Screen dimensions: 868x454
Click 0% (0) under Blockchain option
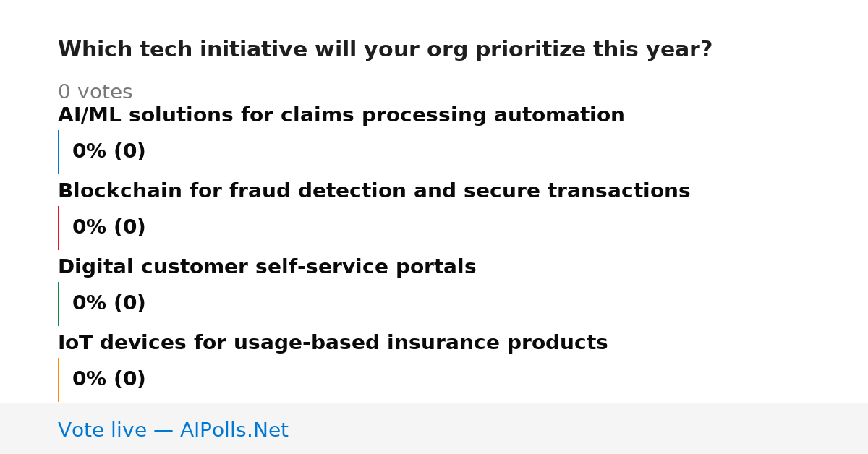pyautogui.click(x=109, y=228)
